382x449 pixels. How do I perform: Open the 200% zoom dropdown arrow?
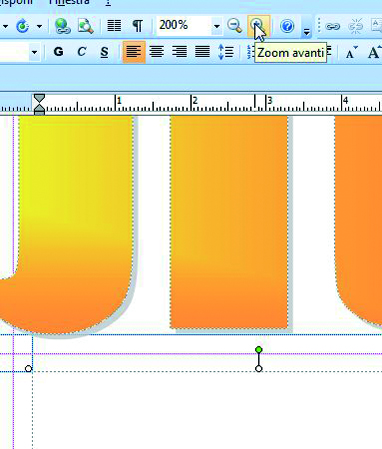(217, 26)
